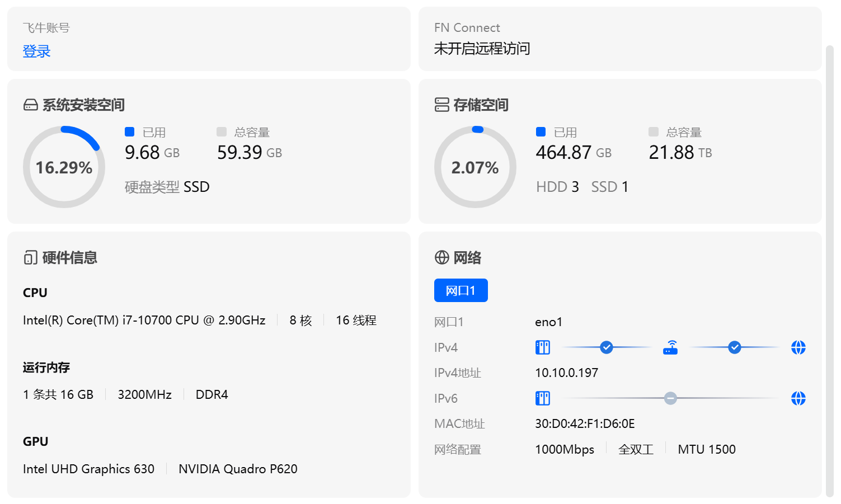Click the internet globe icon in IPv4 row
This screenshot has height=504, width=841.
click(798, 347)
